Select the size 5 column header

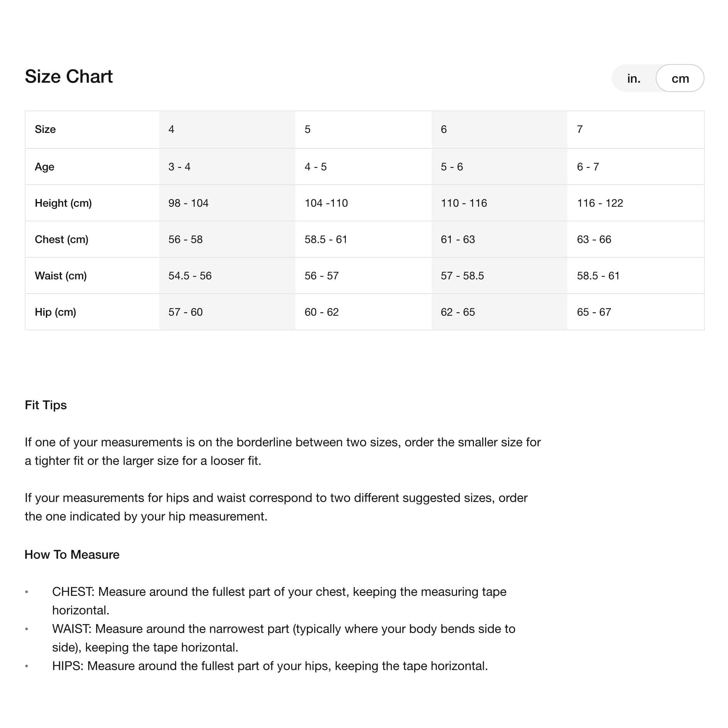coord(308,129)
